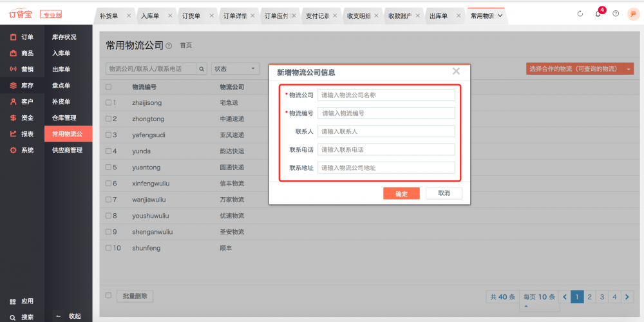The width and height of the screenshot is (644, 322).
Task: Collapse the sidebar with 收起
Action: [x=69, y=316]
